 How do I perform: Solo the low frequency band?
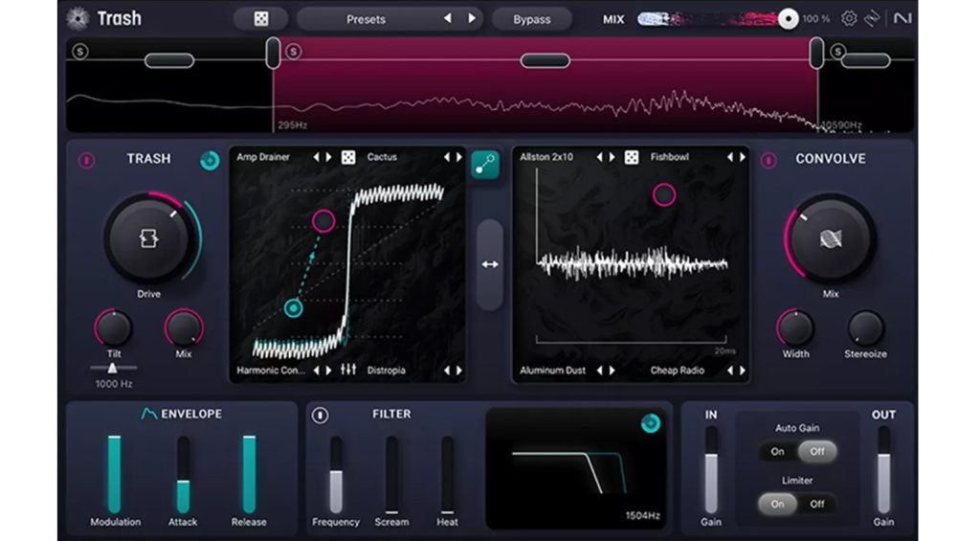coord(80,52)
